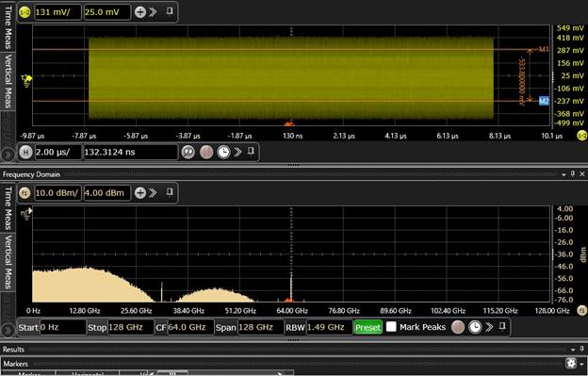This screenshot has width=588, height=376.
Task: Edit the Start frequency field showing 0 Hz
Action: pyautogui.click(x=62, y=327)
